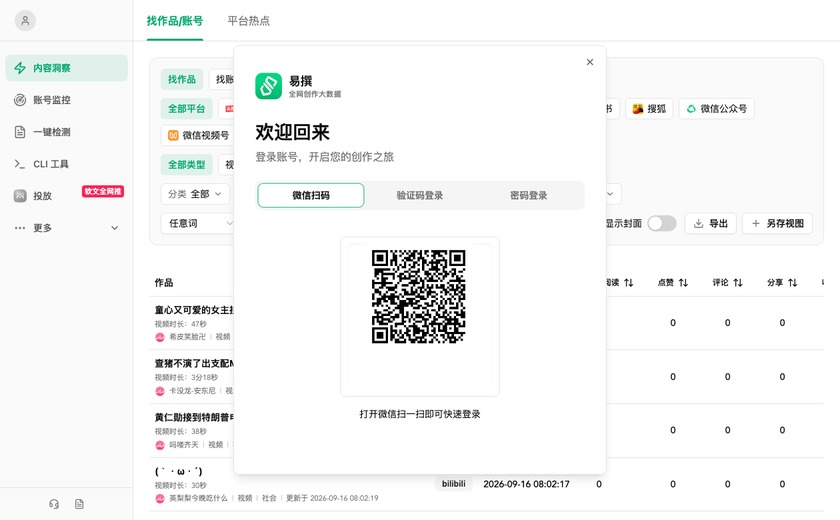Close the login dialog
Viewport: 840px width, 520px height.
click(x=590, y=62)
